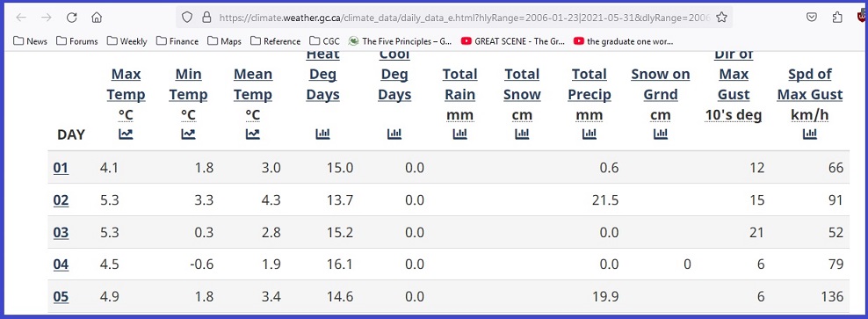
Task: Open the graduate one word YouTube bookmark
Action: (x=623, y=41)
